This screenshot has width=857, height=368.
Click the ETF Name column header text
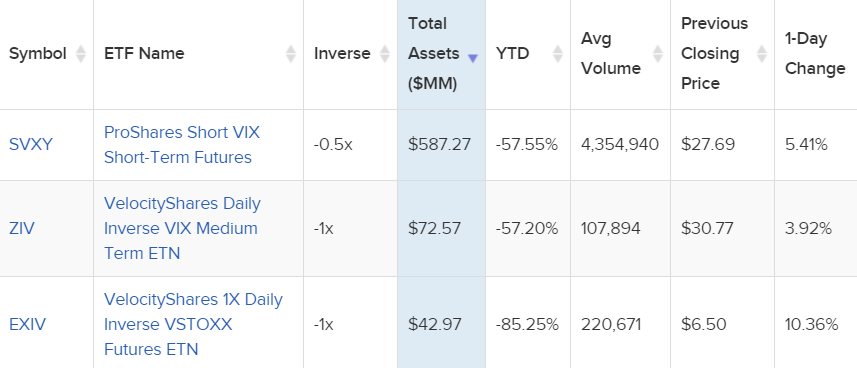coord(144,54)
